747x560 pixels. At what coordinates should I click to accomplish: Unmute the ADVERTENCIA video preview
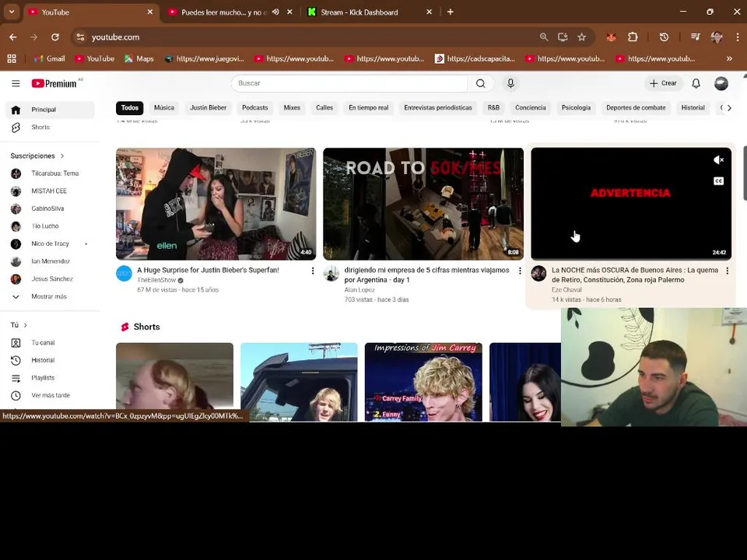pyautogui.click(x=718, y=160)
